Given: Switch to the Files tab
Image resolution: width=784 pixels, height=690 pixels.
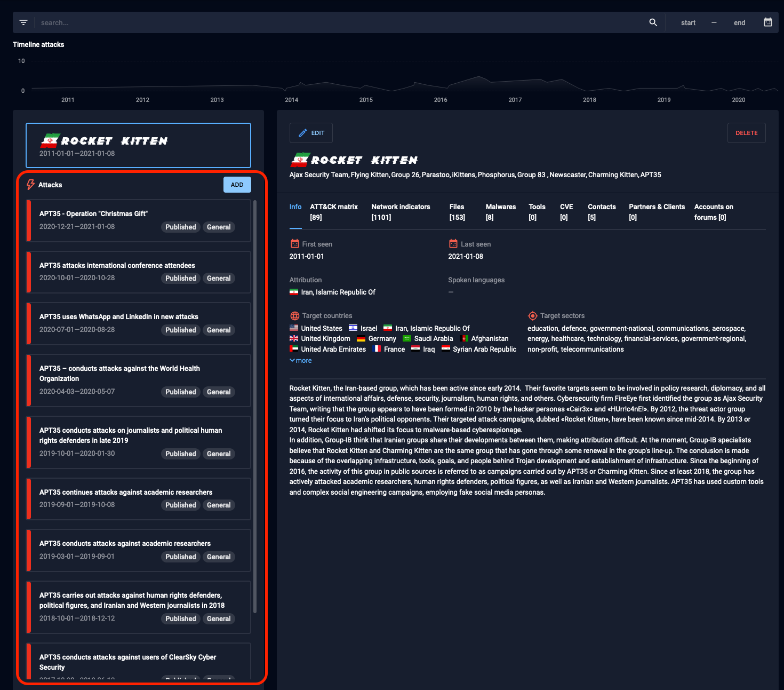Looking at the screenshot, I should click(457, 212).
